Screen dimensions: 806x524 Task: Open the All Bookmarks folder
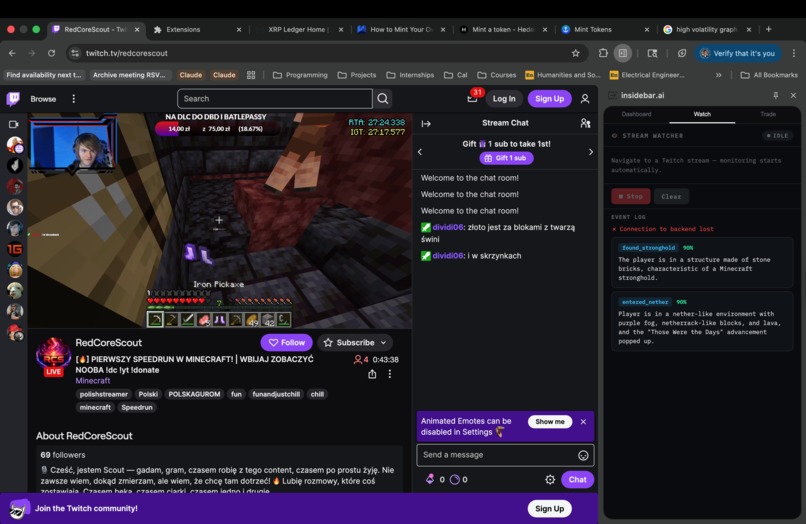(769, 75)
